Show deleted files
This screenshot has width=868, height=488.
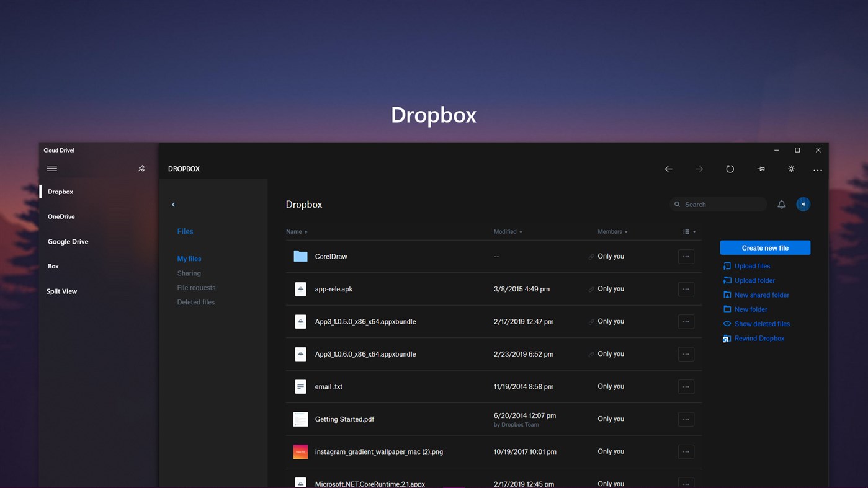tap(762, 324)
